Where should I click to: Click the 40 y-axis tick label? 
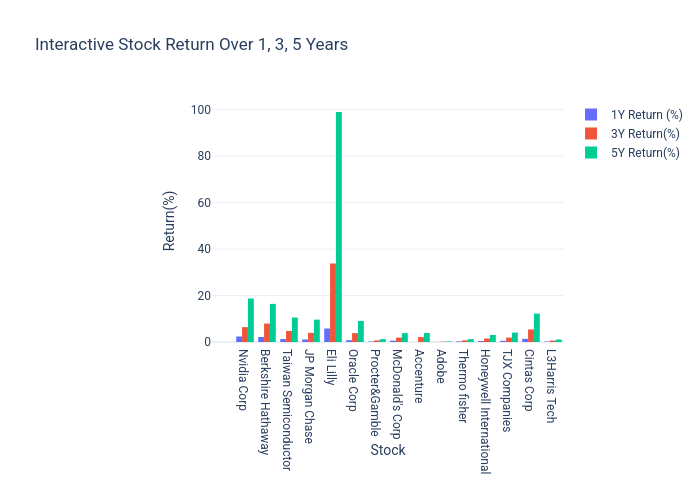click(204, 249)
